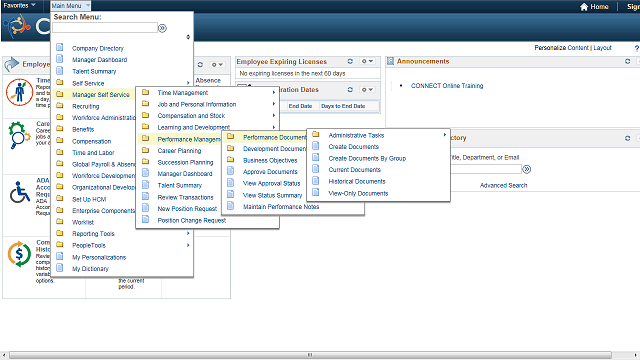Click the directory search go arrow icon
Image resolution: width=640 pixels, height=360 pixels.
point(527,169)
